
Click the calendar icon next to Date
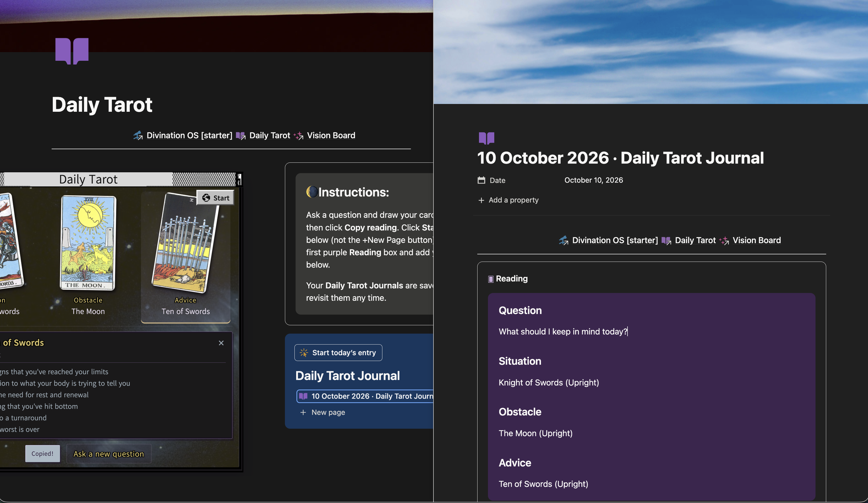coord(481,180)
